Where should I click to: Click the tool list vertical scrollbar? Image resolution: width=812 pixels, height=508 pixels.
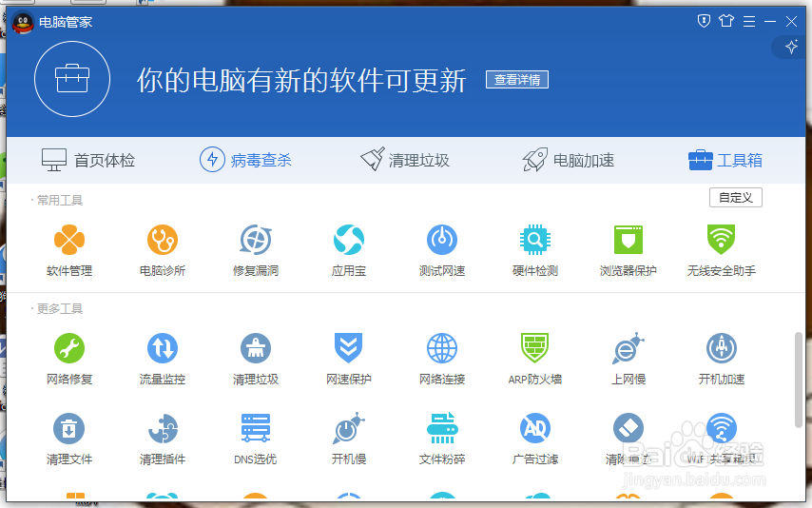point(798,380)
